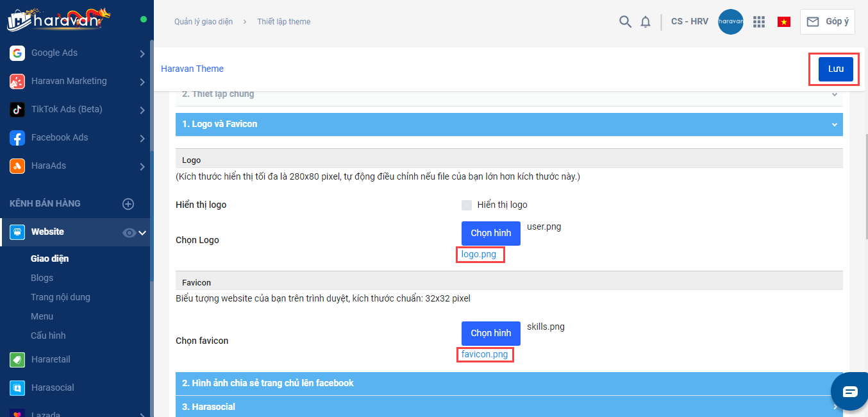Click the skills.png file name

click(x=546, y=327)
